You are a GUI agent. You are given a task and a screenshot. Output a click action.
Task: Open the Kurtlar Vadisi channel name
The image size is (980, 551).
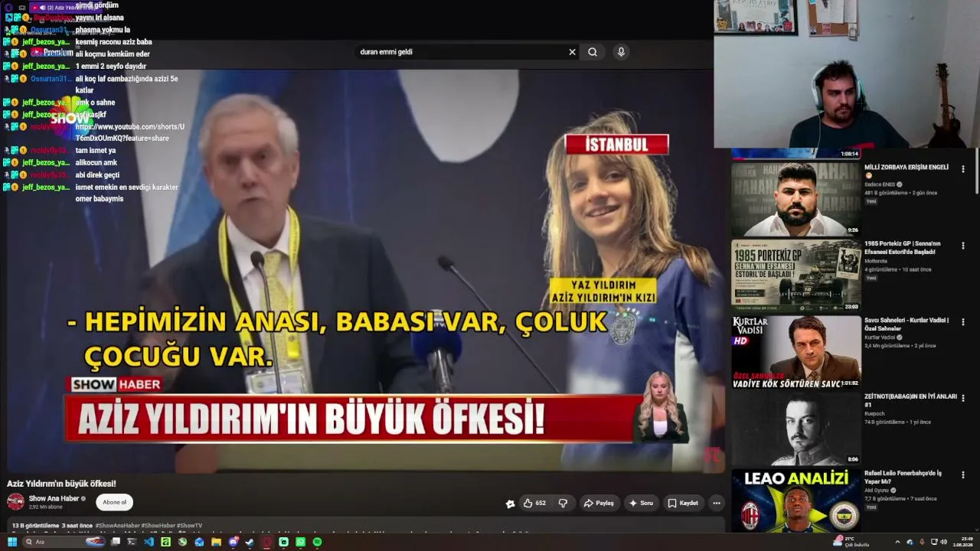880,337
